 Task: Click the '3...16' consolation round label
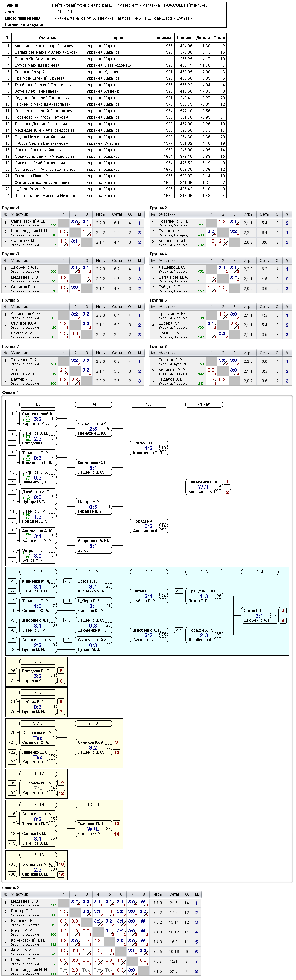[x=38, y=572]
